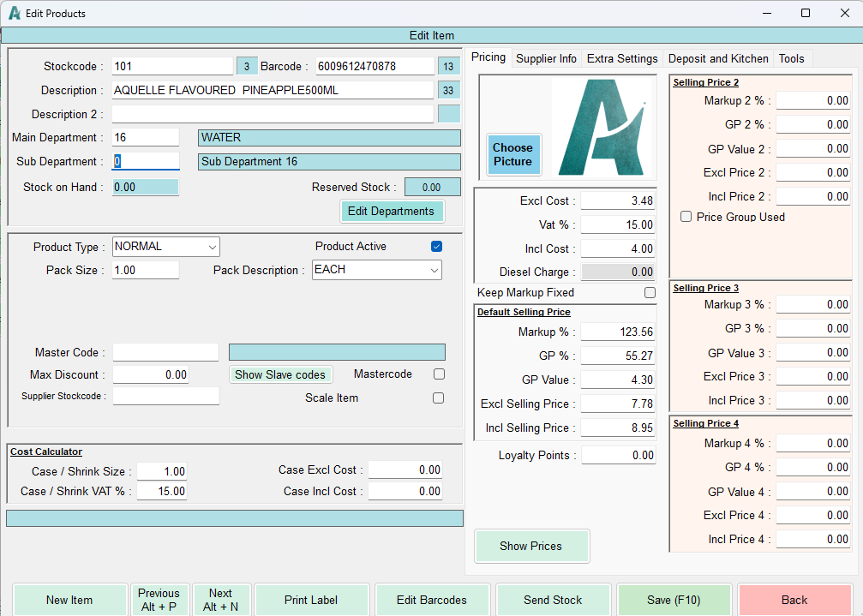The height and width of the screenshot is (616, 863).
Task: Toggle the Product Active checkbox
Action: [437, 247]
